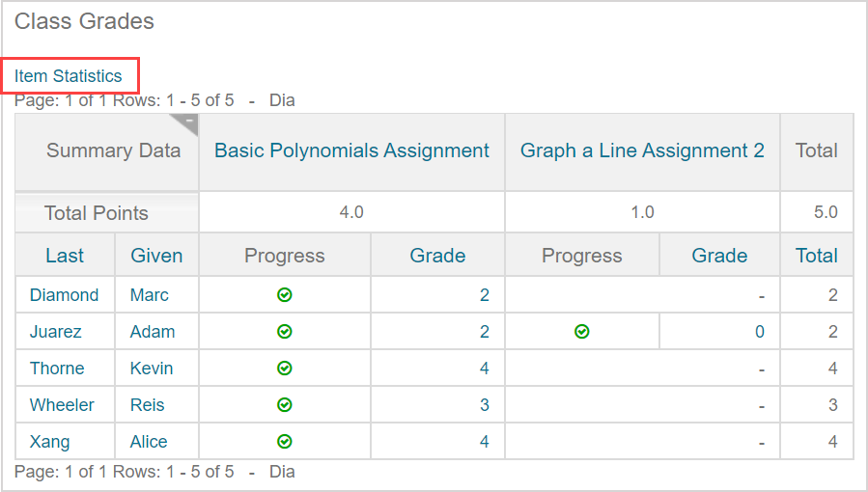Screen dimensions: 868x492
Task: Click Adam Juarez's Graph a Line progress icon
Action: click(582, 332)
